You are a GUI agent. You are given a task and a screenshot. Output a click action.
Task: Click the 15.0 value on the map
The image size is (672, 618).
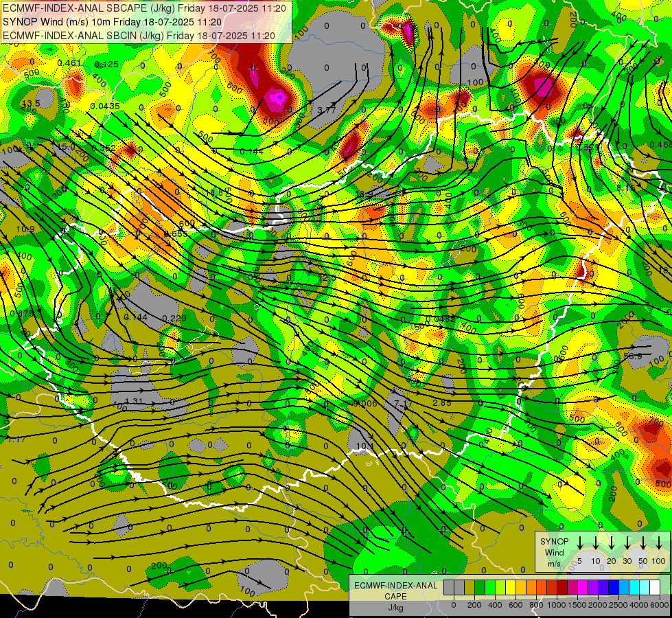[x=67, y=147]
